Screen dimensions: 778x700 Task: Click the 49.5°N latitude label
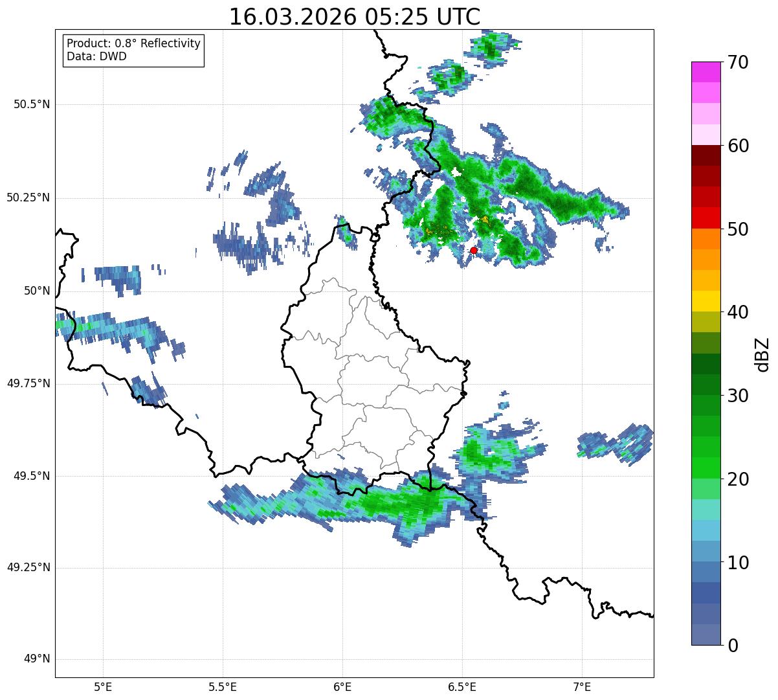32,476
